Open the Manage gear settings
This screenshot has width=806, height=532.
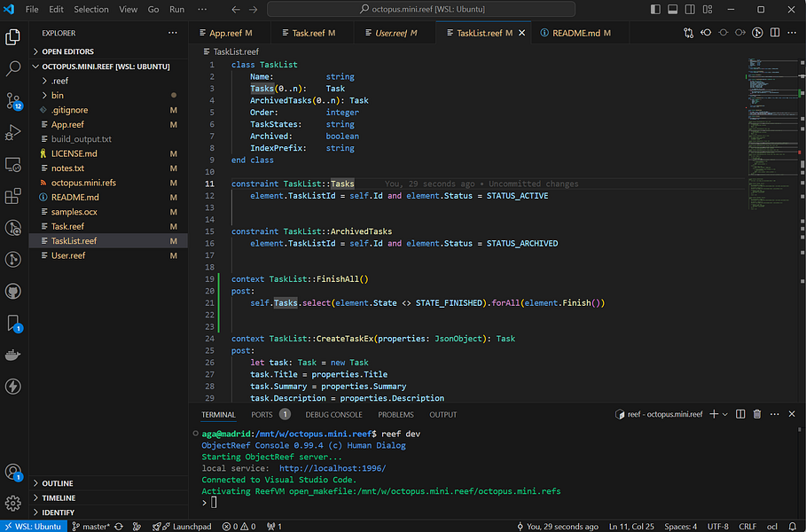13,504
